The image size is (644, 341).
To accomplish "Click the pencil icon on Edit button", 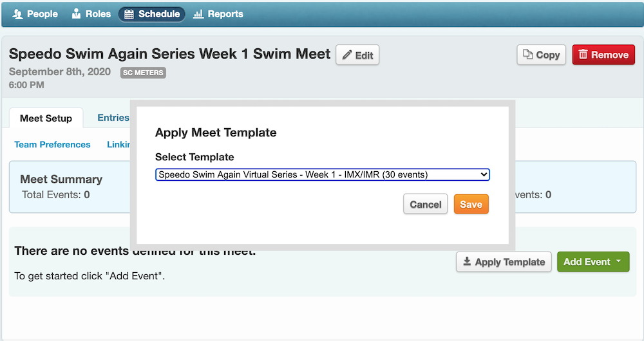I will [x=347, y=55].
